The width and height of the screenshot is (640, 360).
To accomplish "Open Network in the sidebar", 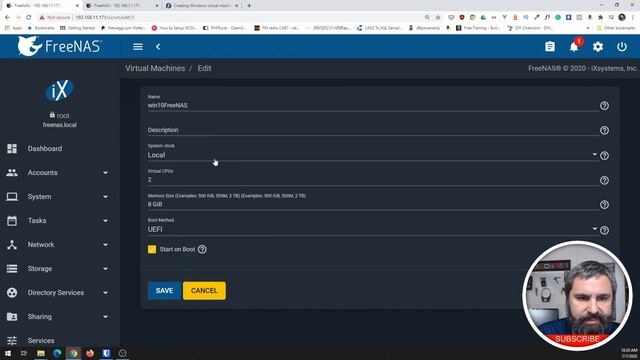I will coord(41,245).
